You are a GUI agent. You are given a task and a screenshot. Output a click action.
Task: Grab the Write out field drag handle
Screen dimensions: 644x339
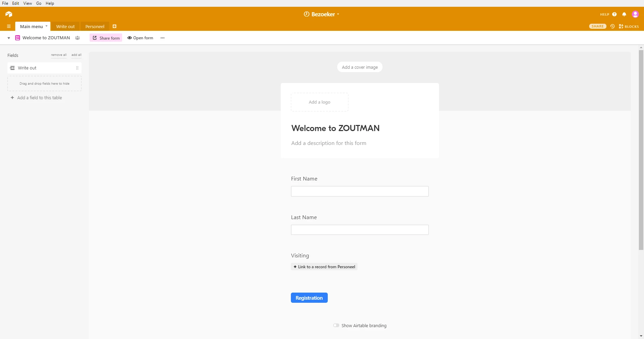tap(77, 68)
